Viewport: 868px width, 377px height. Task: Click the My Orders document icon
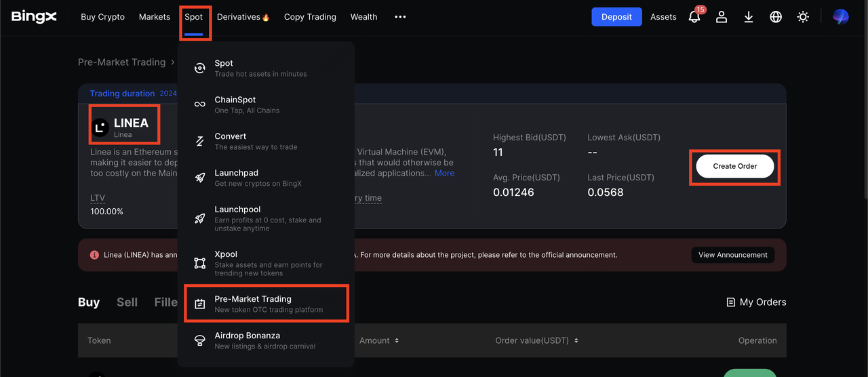click(730, 302)
